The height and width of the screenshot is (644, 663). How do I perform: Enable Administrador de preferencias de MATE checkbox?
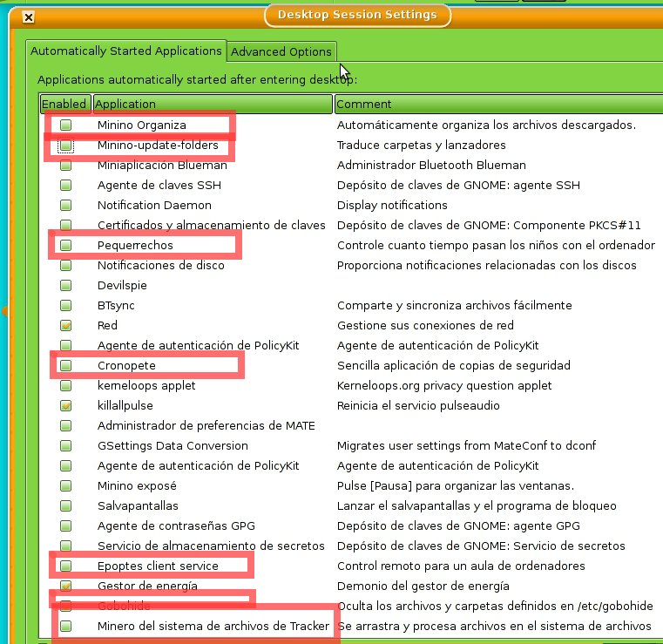point(65,425)
